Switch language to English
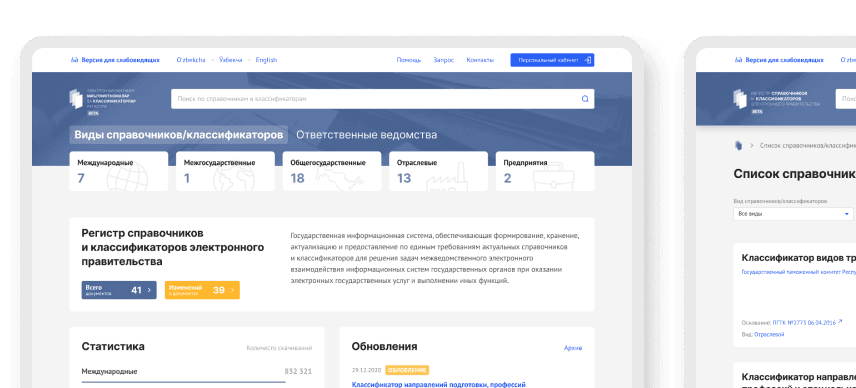The image size is (856, 388). (266, 60)
